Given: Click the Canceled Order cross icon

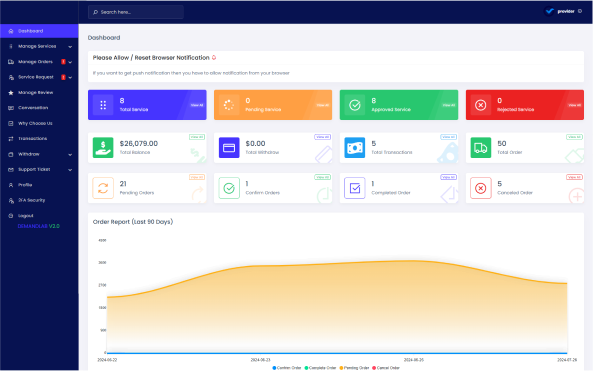Looking at the screenshot, I should (x=481, y=188).
